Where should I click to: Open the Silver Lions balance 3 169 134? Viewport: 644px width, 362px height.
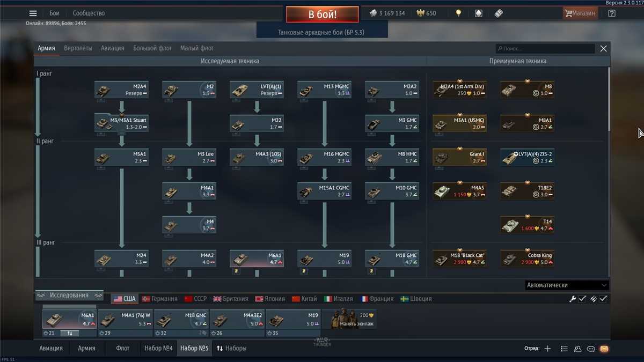(387, 13)
